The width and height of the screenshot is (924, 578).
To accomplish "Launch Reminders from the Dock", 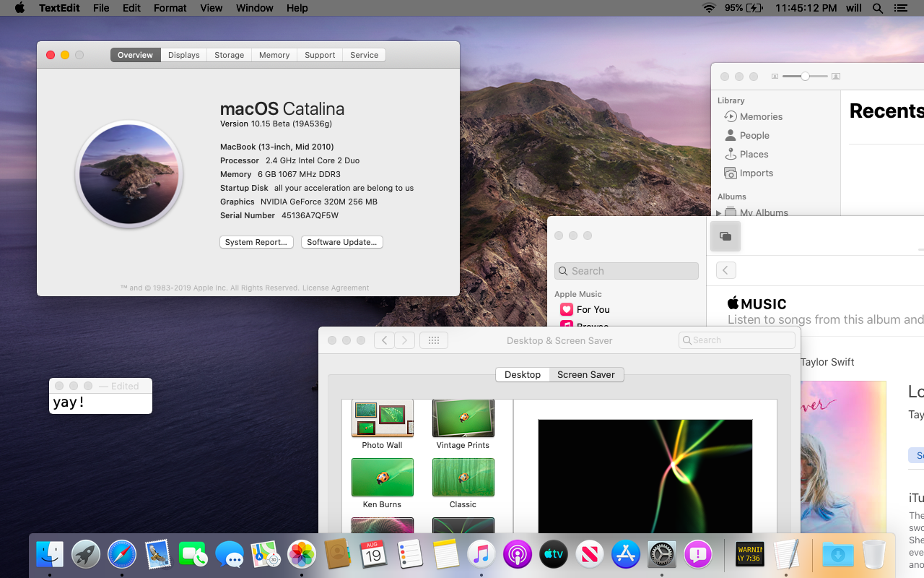I will point(409,554).
